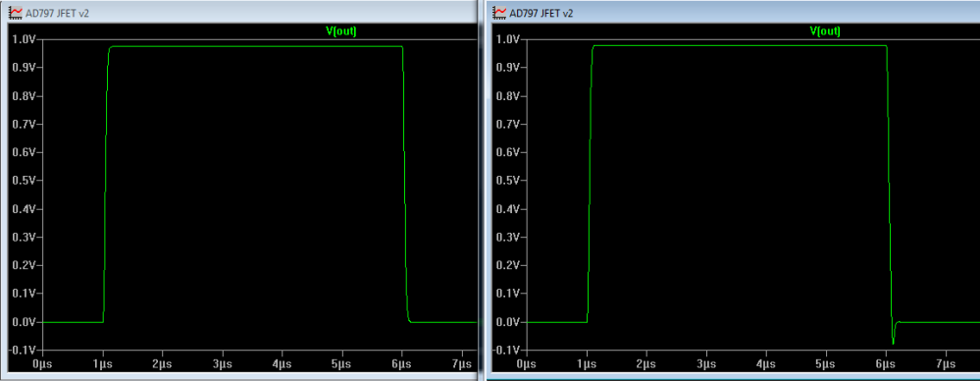Click the waveform icon in the left window title bar
This screenshot has width=980, height=381.
tap(17, 13)
